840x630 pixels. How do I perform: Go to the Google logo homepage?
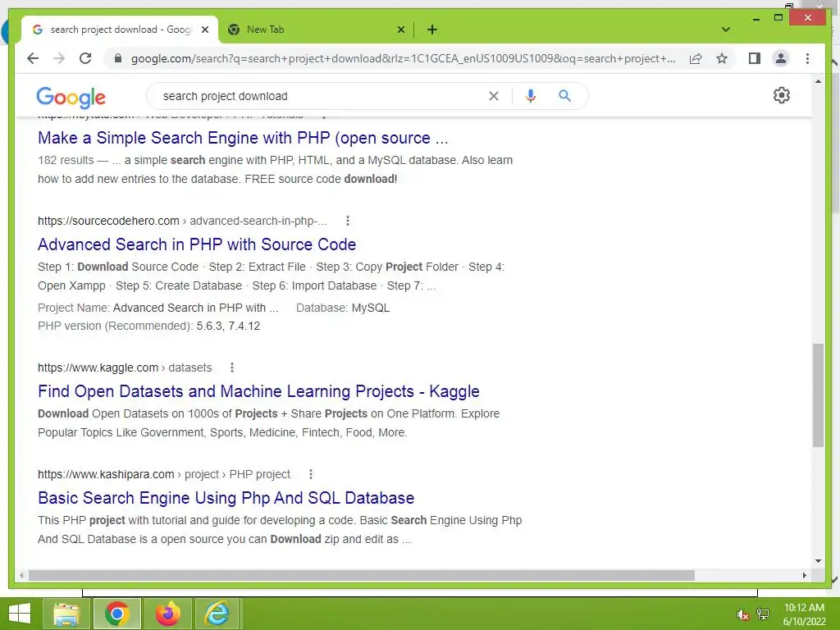pyautogui.click(x=71, y=98)
